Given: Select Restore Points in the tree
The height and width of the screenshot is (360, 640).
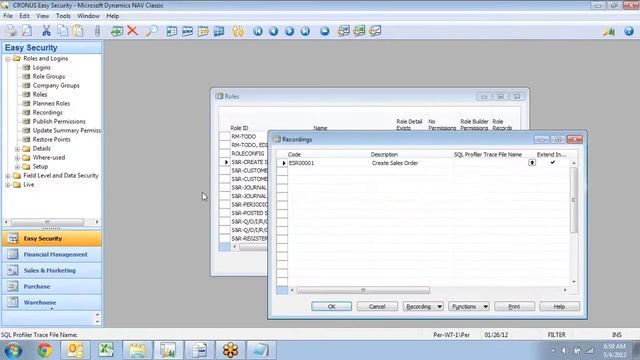Looking at the screenshot, I should [51, 139].
